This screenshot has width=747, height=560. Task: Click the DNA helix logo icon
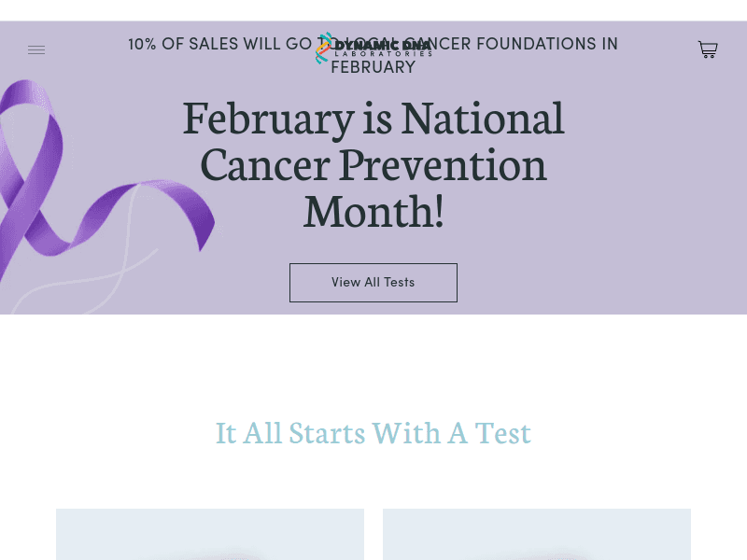tap(323, 49)
